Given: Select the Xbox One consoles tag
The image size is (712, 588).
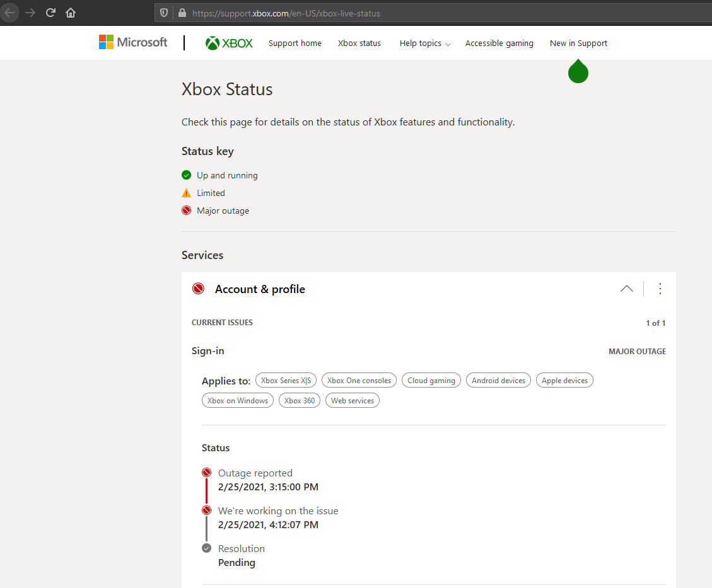Looking at the screenshot, I should tap(359, 380).
